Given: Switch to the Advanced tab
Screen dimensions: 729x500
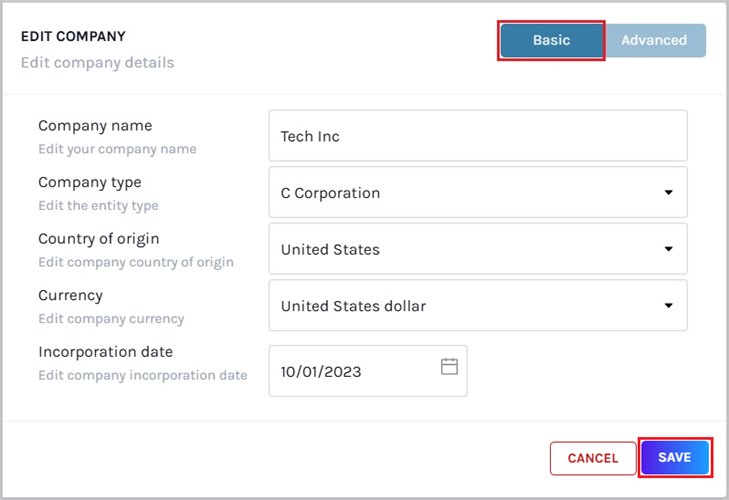Looking at the screenshot, I should (654, 41).
